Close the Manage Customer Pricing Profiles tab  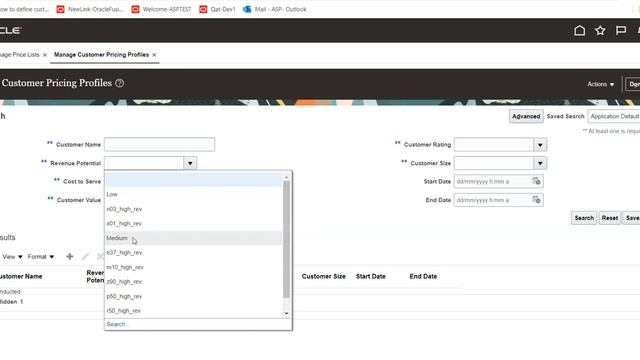154,55
